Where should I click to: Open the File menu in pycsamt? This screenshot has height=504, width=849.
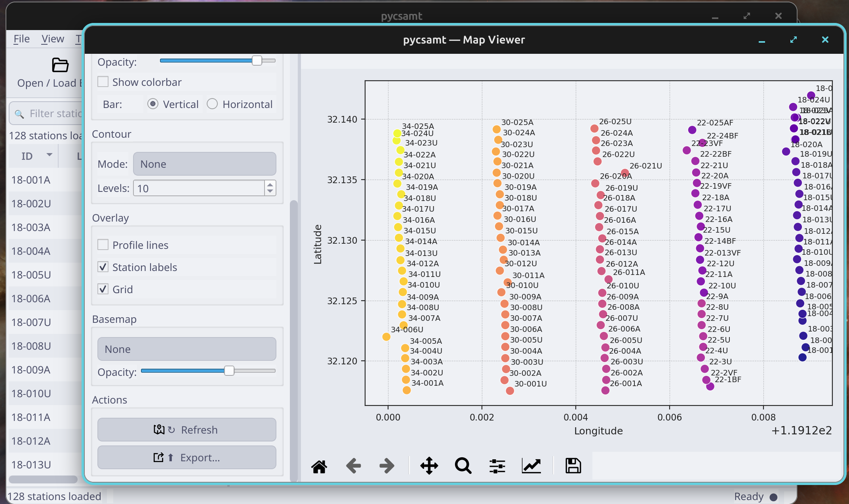pyautogui.click(x=21, y=39)
